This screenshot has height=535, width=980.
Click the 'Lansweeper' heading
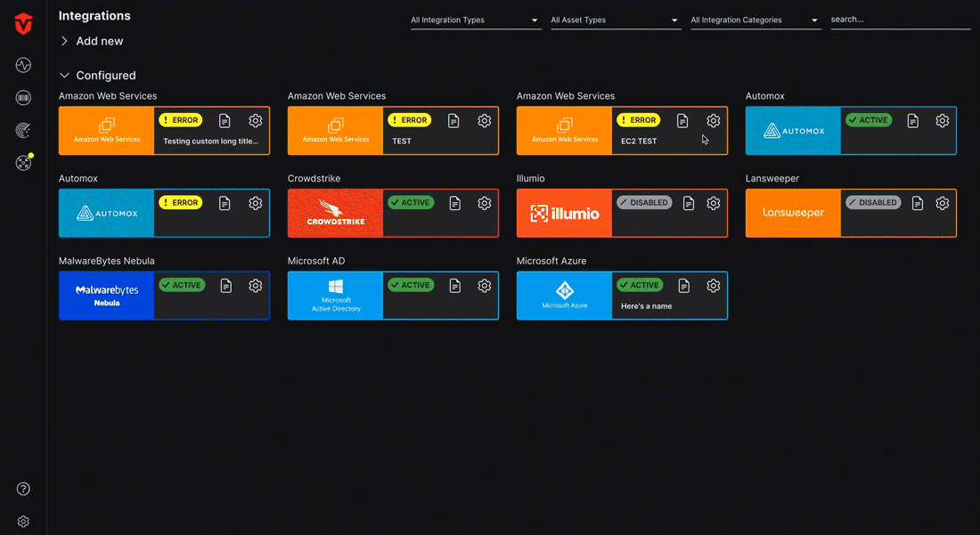(x=772, y=179)
